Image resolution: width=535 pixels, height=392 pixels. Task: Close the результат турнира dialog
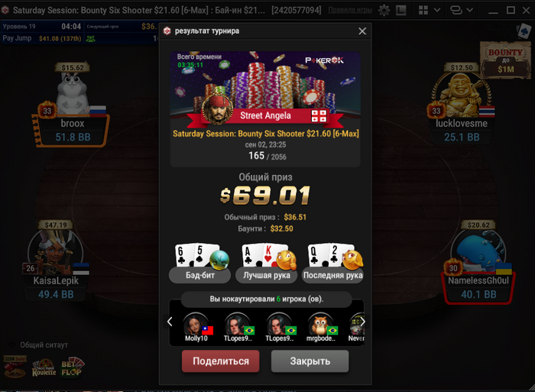362,31
